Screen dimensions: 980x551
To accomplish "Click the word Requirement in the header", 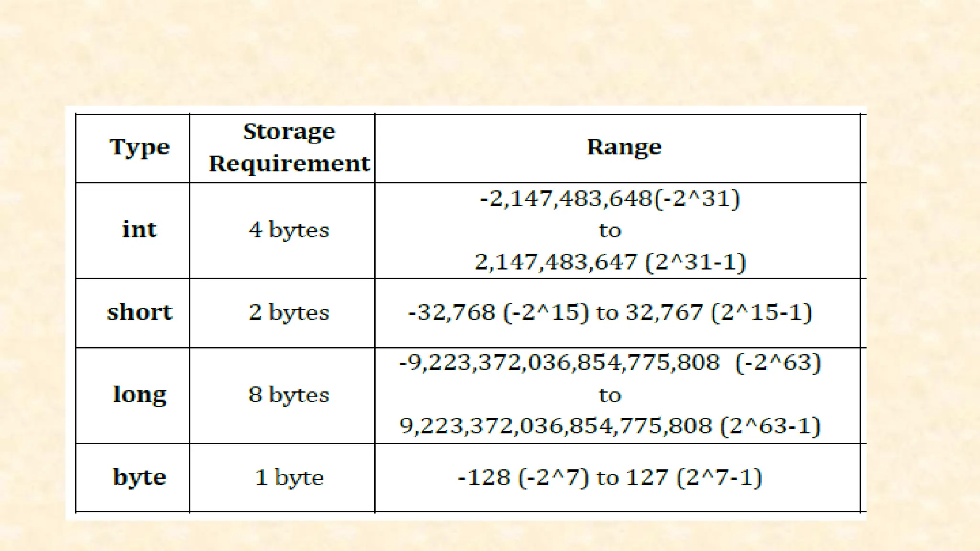I will 289,164.
